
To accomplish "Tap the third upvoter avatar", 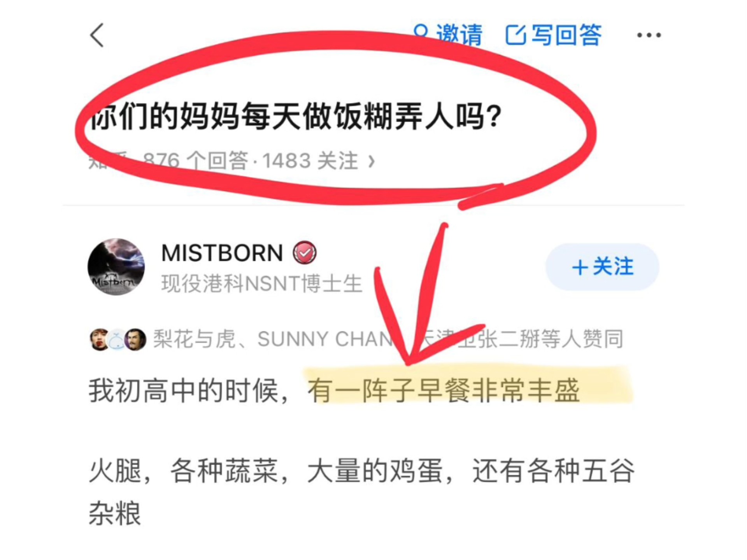I will click(x=135, y=339).
